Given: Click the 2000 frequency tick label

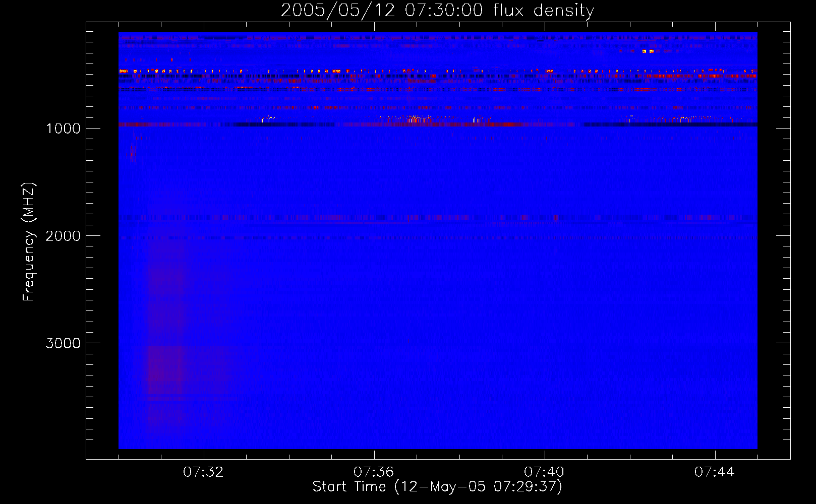Looking at the screenshot, I should tap(63, 236).
